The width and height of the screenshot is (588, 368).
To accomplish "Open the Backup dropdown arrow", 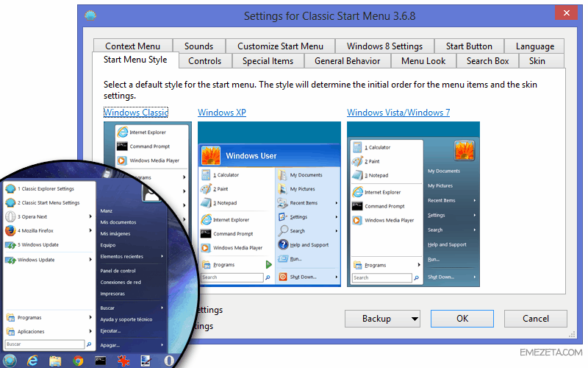I will point(415,319).
